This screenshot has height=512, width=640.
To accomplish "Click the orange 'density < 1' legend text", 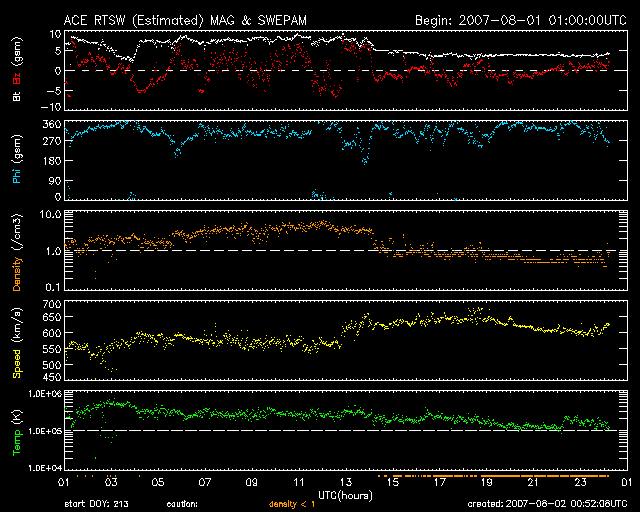I will (x=292, y=504).
